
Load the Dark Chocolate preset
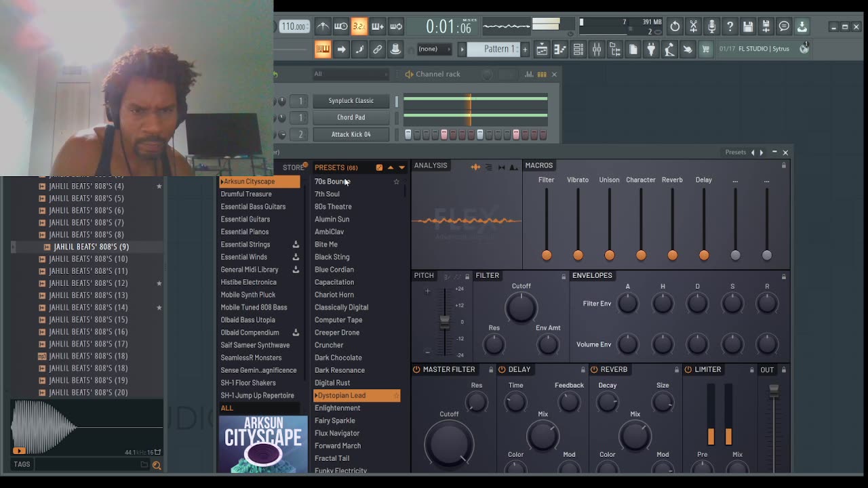[338, 358]
